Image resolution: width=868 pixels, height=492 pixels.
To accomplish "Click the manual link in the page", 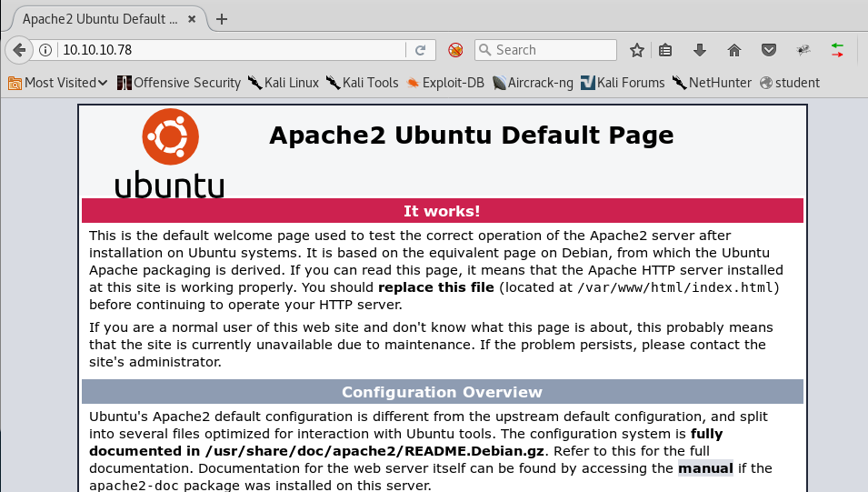I will coord(704,468).
